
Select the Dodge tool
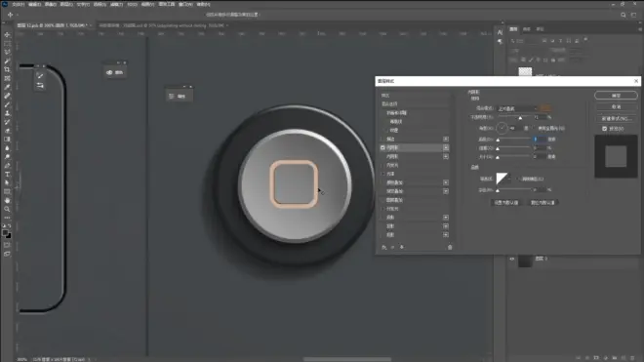[x=7, y=156]
